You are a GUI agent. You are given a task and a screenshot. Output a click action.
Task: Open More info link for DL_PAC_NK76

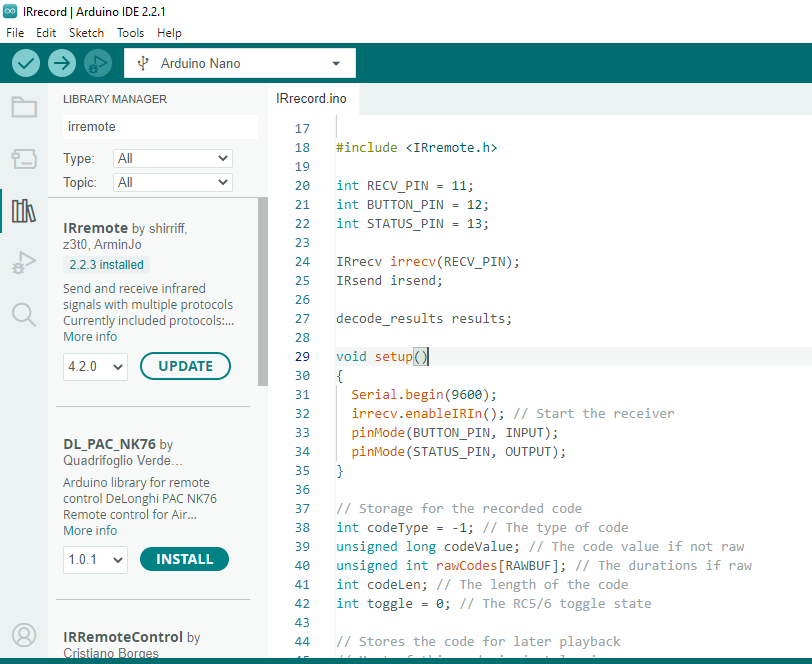tap(90, 531)
